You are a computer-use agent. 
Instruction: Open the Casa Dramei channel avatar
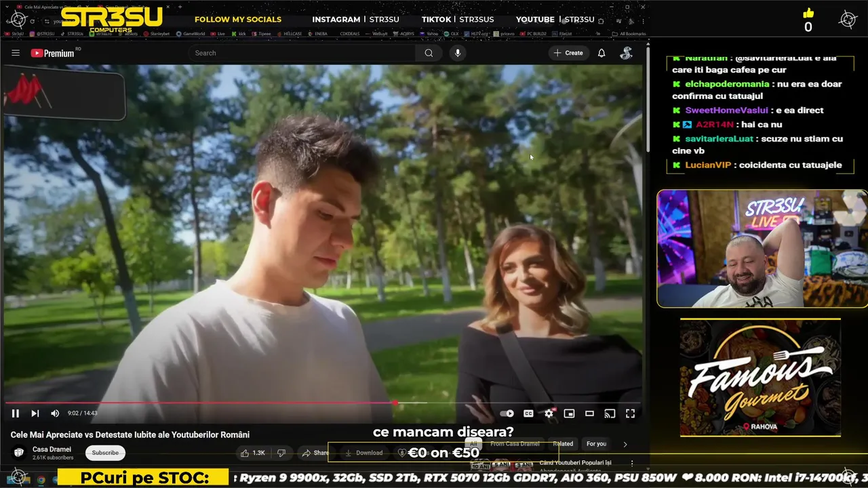click(x=19, y=453)
